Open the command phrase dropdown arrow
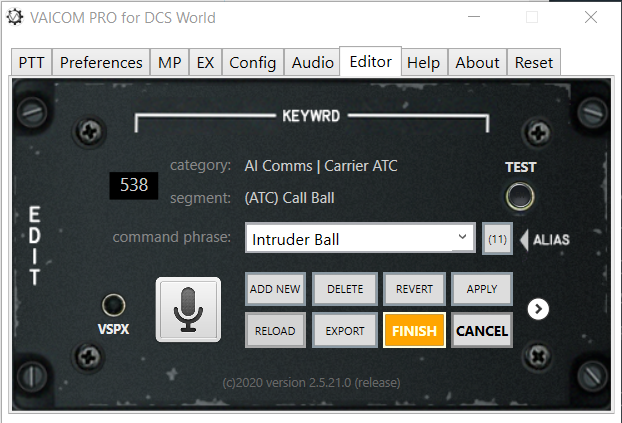622x423 pixels. tap(462, 237)
